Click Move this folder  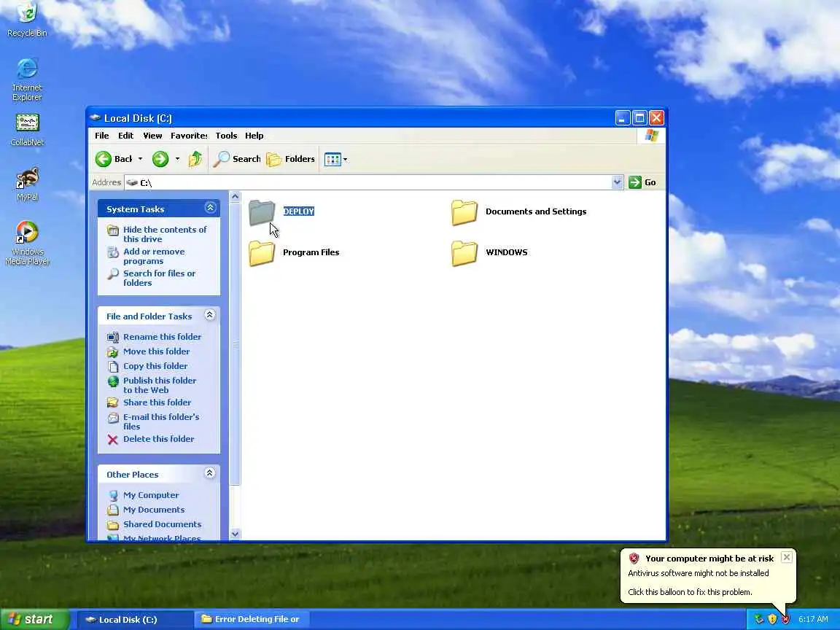(x=156, y=351)
